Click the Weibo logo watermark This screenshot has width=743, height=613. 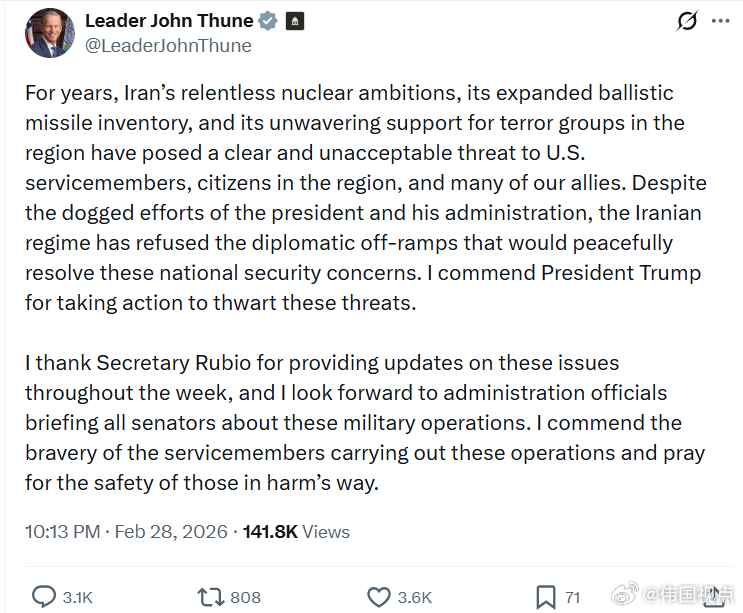tap(627, 596)
